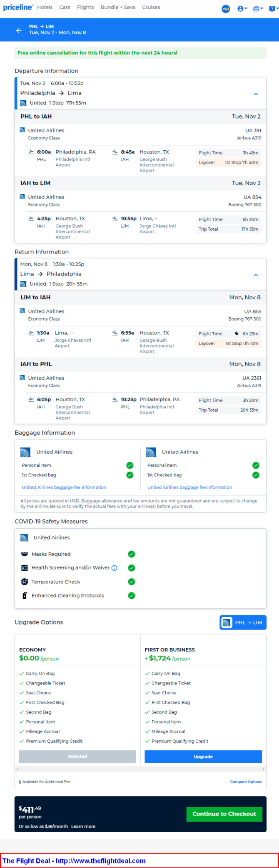Click the back arrow in the blue header
This screenshot has width=279, height=868.
coord(19,30)
